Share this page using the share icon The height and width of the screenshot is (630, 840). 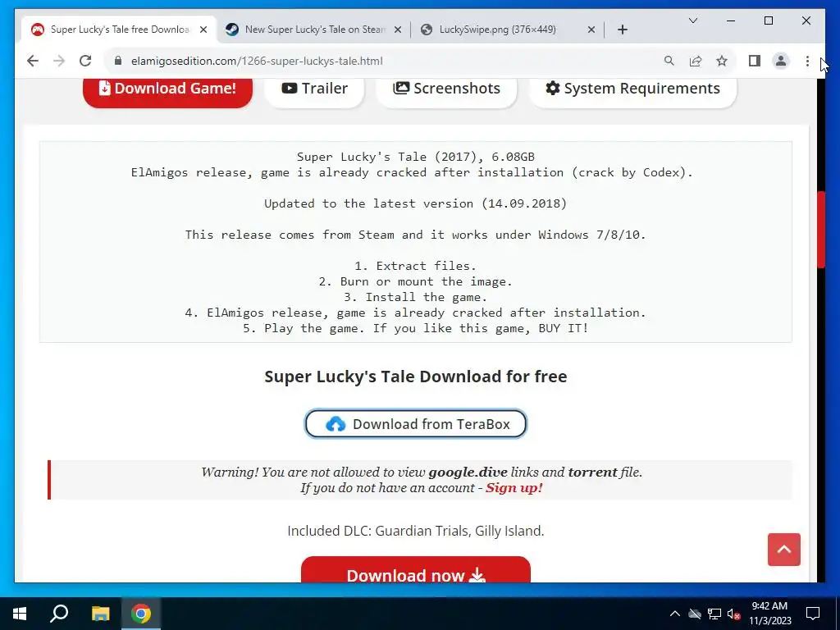tap(696, 61)
